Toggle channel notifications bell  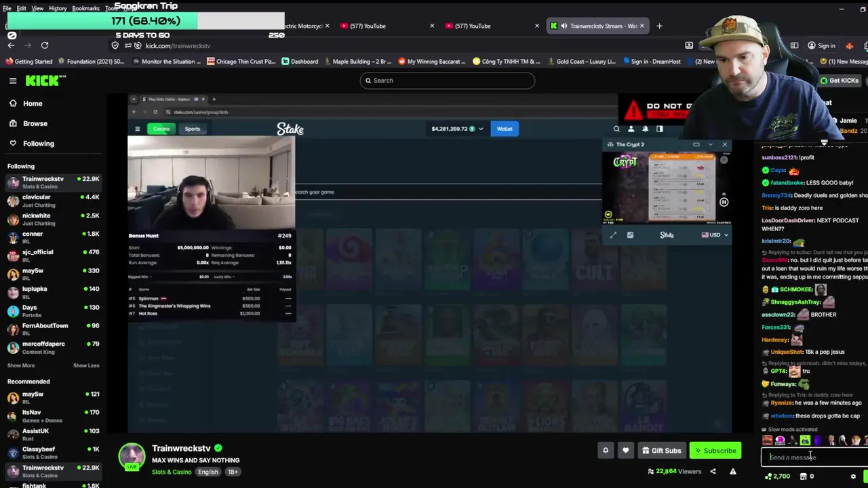coord(606,451)
